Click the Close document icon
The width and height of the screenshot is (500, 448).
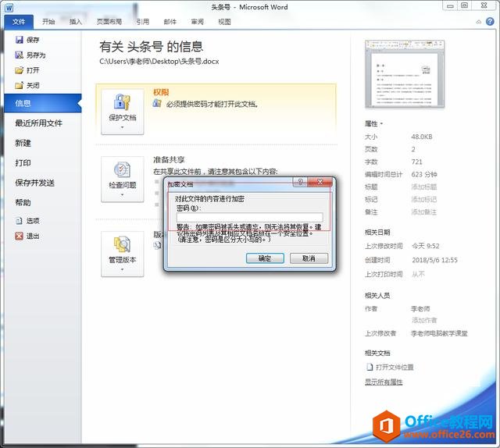pyautogui.click(x=19, y=85)
